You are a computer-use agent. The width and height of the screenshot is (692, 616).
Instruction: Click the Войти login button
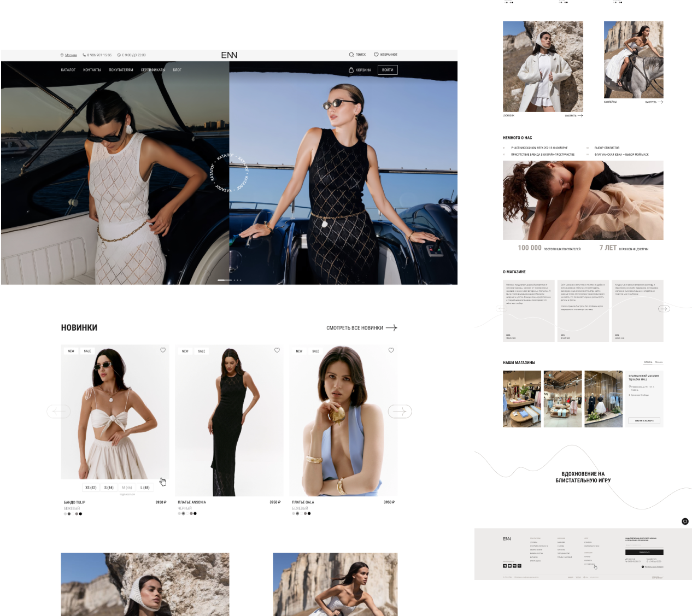point(388,70)
